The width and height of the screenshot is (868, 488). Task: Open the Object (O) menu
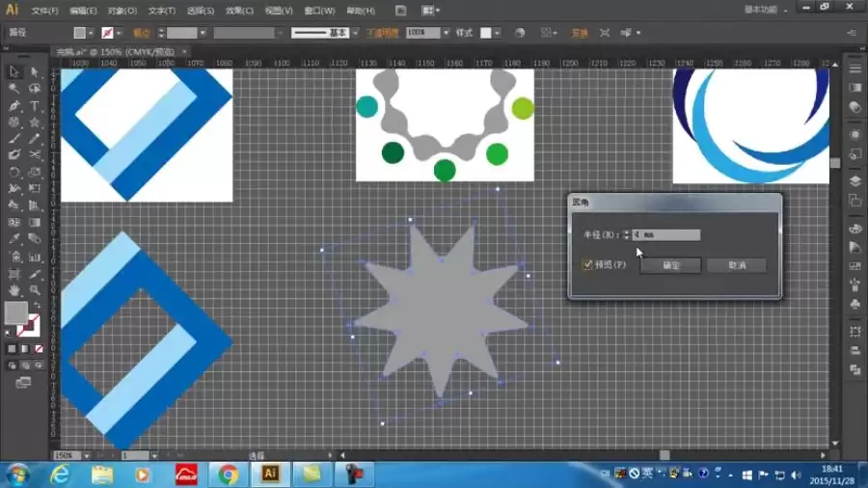(x=122, y=11)
